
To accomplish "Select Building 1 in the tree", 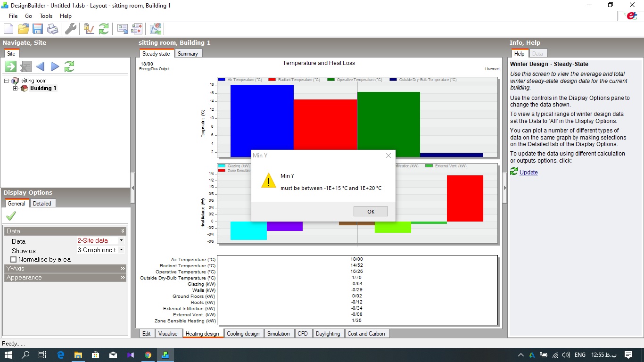I will 43,88.
